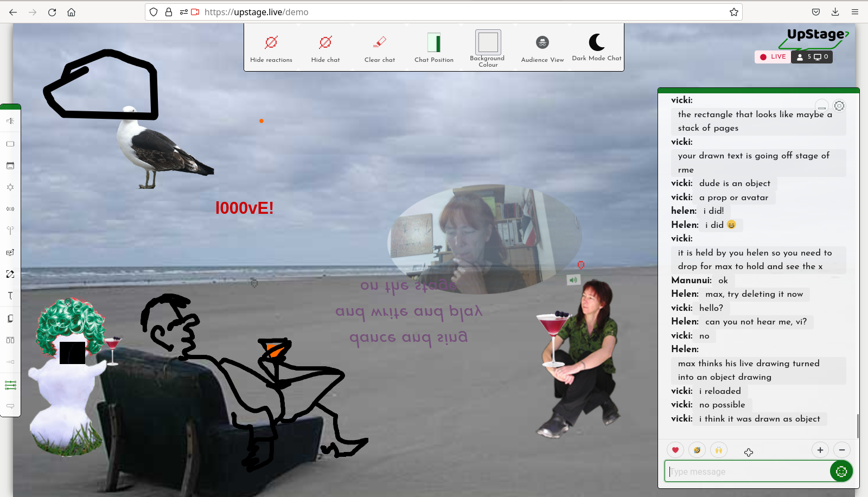The height and width of the screenshot is (497, 868).
Task: Open the audio speaker tool in sidebar
Action: point(10,121)
